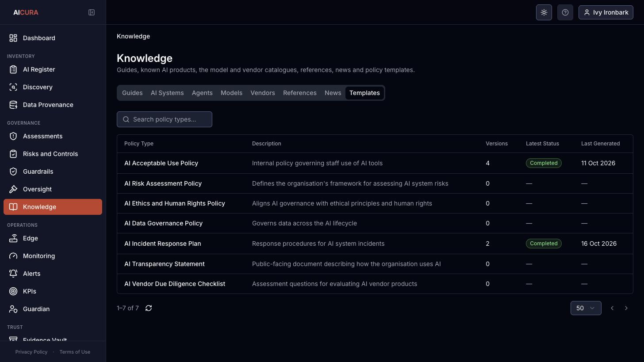Click the Monitoring gauge icon

tap(13, 256)
